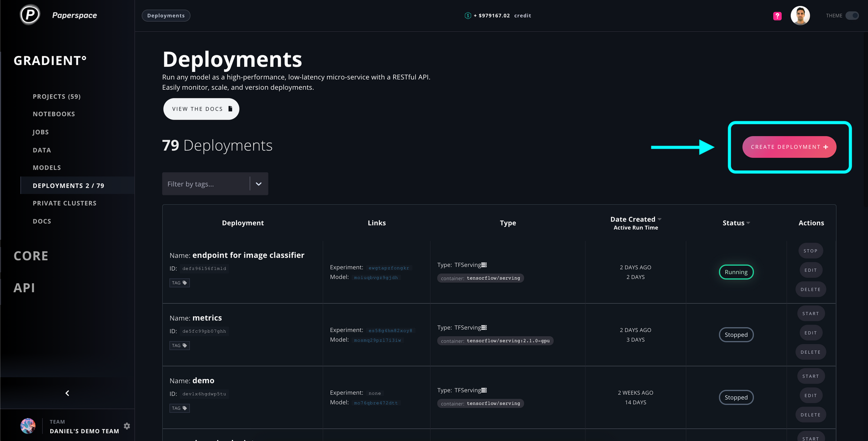Add tag to metrics deployment
This screenshot has height=441, width=868.
(179, 346)
